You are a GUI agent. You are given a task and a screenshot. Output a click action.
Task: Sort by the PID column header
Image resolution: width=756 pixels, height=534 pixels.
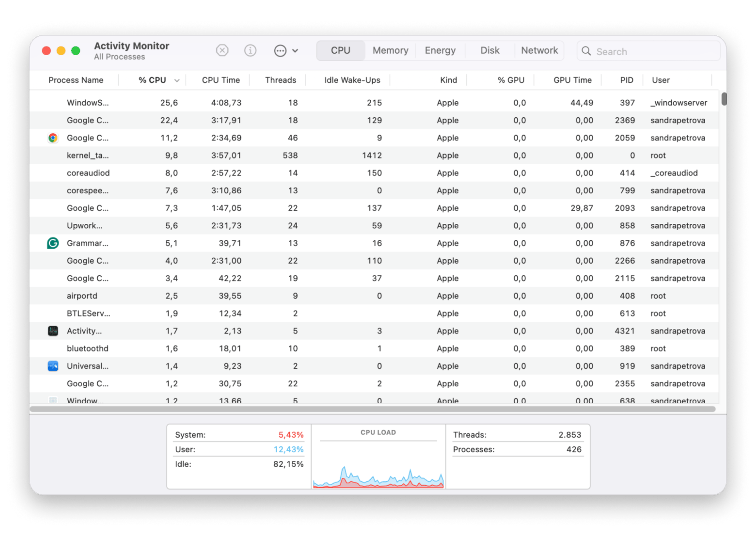[626, 80]
